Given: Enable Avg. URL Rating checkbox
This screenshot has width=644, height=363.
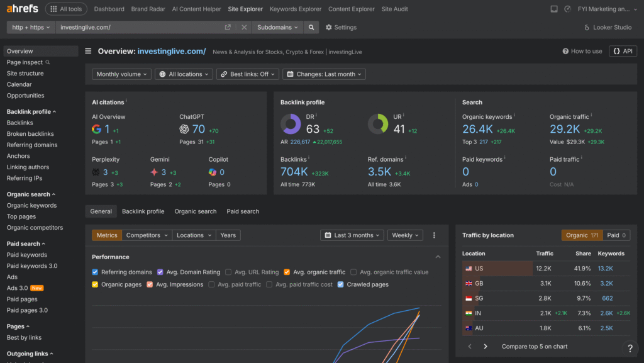Looking at the screenshot, I should pyautogui.click(x=228, y=272).
